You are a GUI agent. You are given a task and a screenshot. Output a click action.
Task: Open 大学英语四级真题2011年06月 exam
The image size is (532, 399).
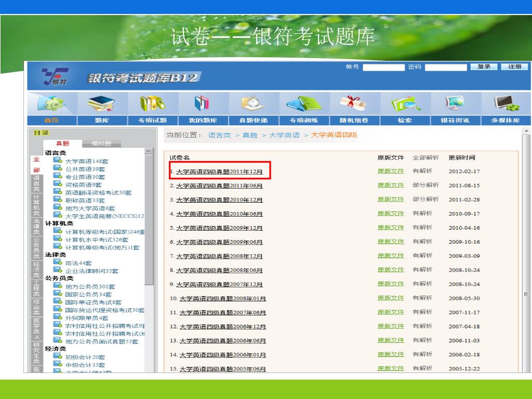(x=219, y=186)
